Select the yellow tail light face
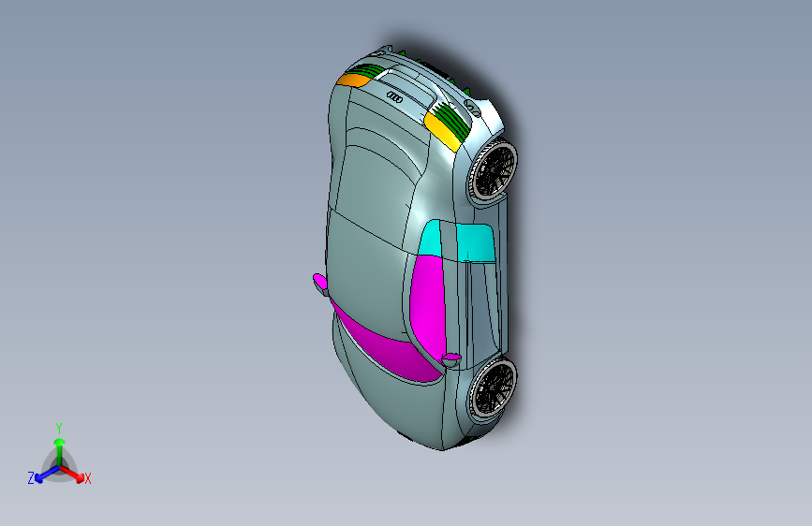The width and height of the screenshot is (812, 526). click(441, 132)
